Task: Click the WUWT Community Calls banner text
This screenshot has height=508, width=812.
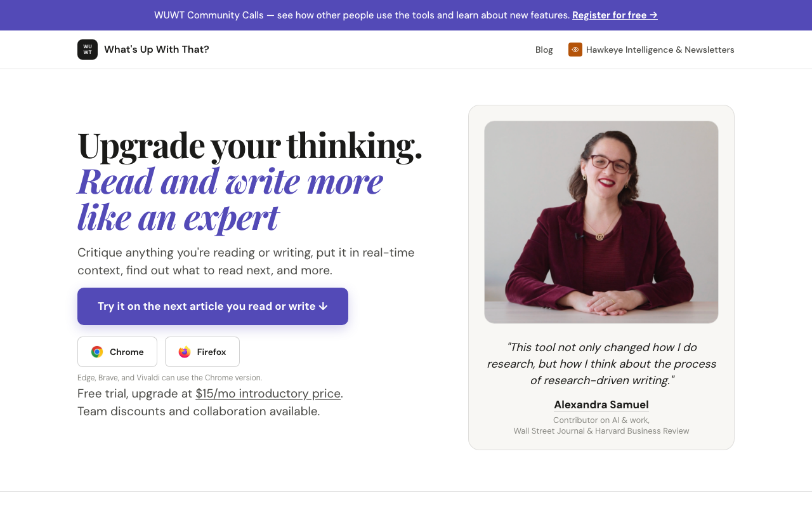Action: [362, 15]
